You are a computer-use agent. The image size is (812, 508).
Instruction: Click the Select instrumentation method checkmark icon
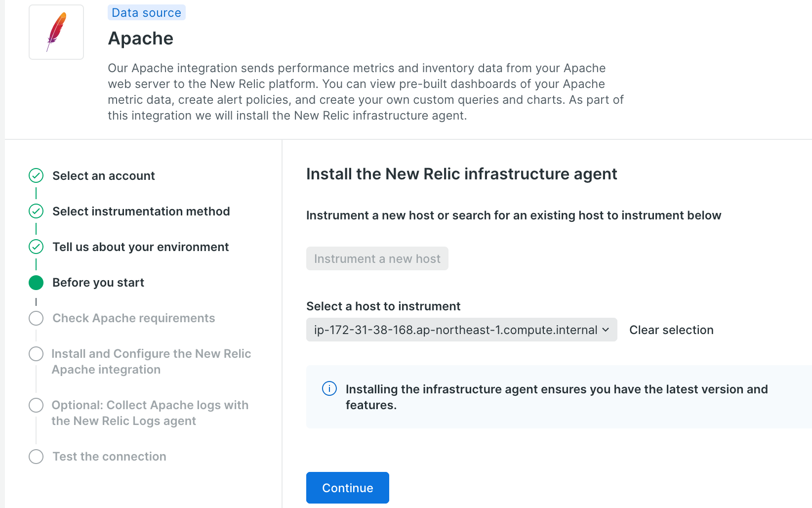point(36,211)
